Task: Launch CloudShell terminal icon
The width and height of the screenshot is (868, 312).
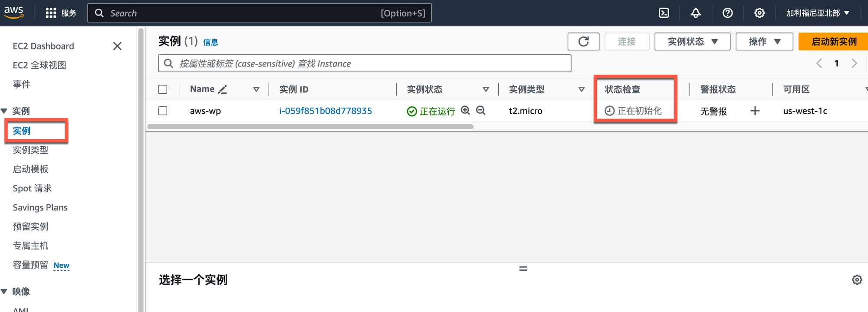Action: pos(664,13)
